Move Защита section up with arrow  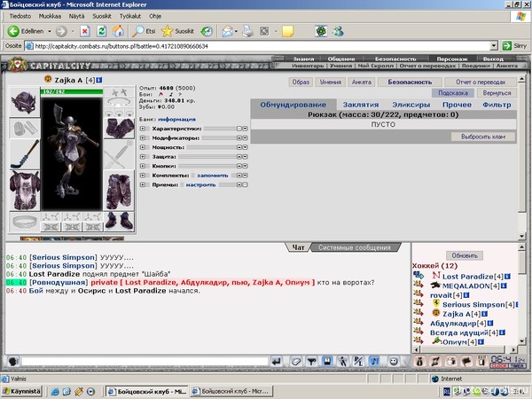point(239,157)
